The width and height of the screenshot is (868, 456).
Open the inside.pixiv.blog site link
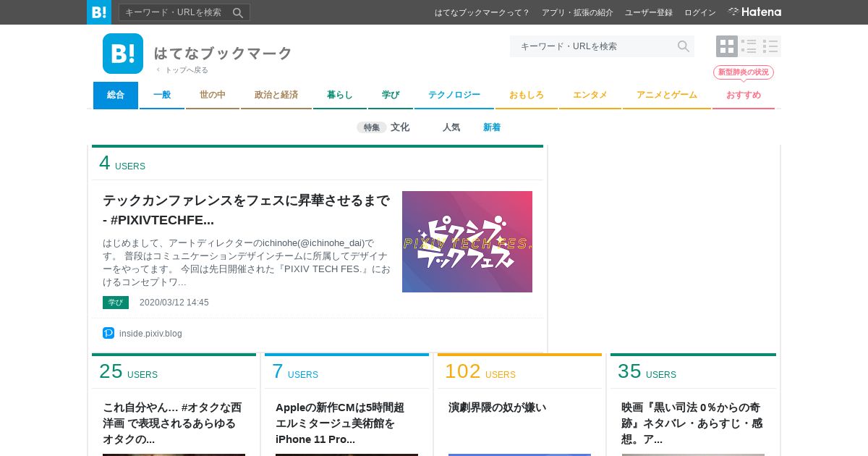(150, 334)
